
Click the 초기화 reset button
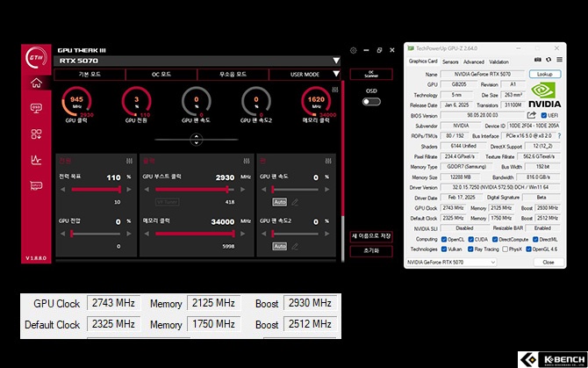click(371, 251)
